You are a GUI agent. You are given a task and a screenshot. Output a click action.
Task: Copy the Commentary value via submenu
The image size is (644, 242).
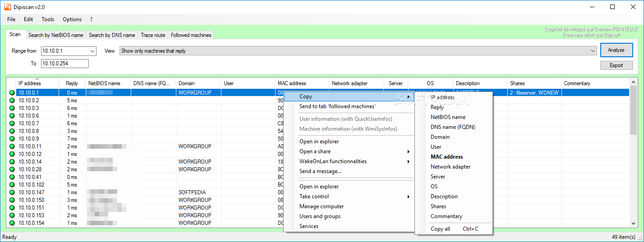point(453,216)
